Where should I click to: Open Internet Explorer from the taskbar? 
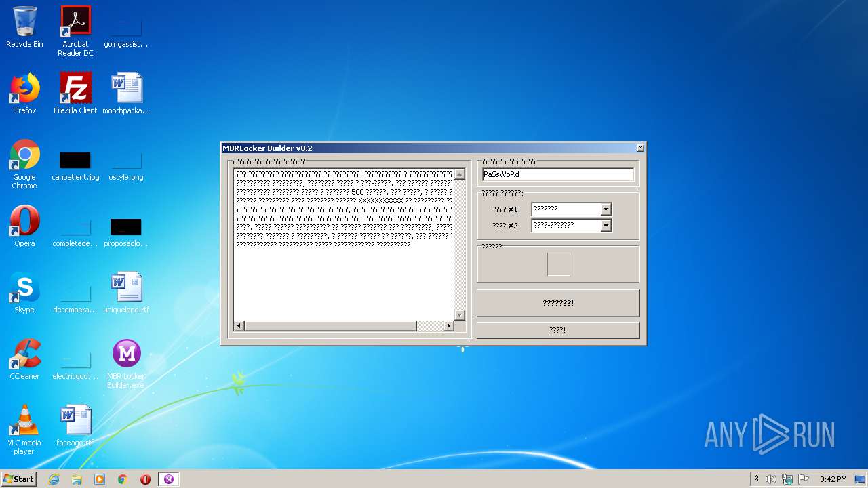pos(54,479)
